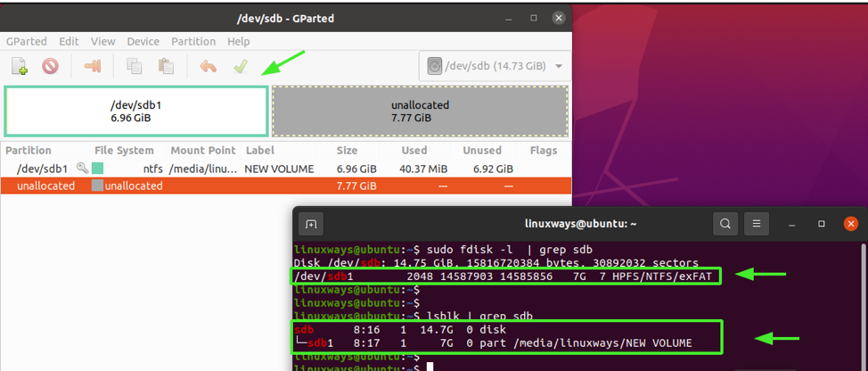Sort by the Flags column header
The image size is (868, 371).
[x=543, y=151]
